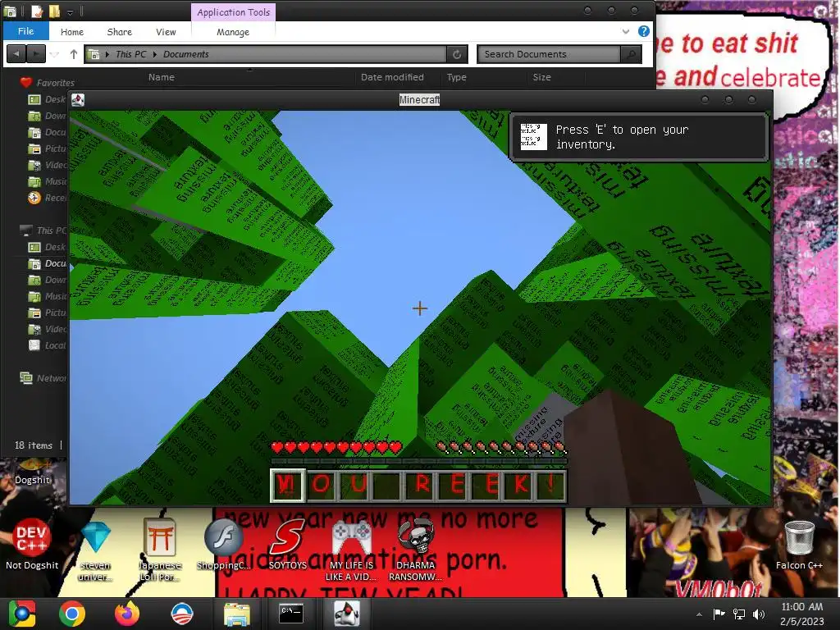This screenshot has height=630, width=840.
Task: Open the DHARMA RANSOMW... desktop icon
Action: pyautogui.click(x=415, y=552)
